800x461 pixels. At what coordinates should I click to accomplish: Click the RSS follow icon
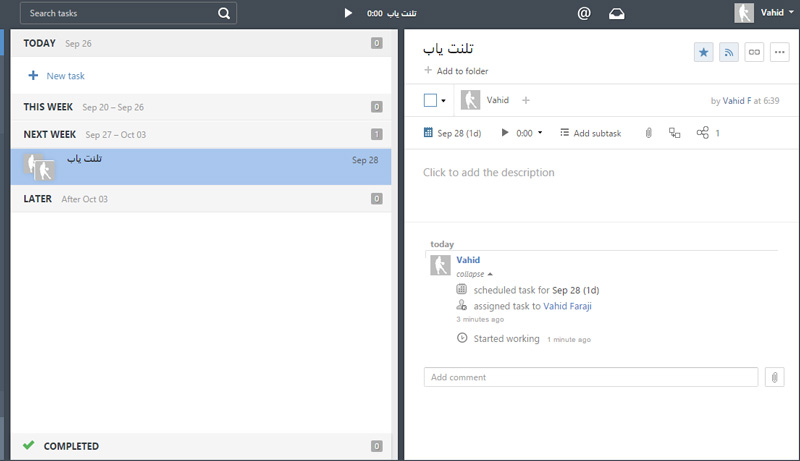click(729, 53)
